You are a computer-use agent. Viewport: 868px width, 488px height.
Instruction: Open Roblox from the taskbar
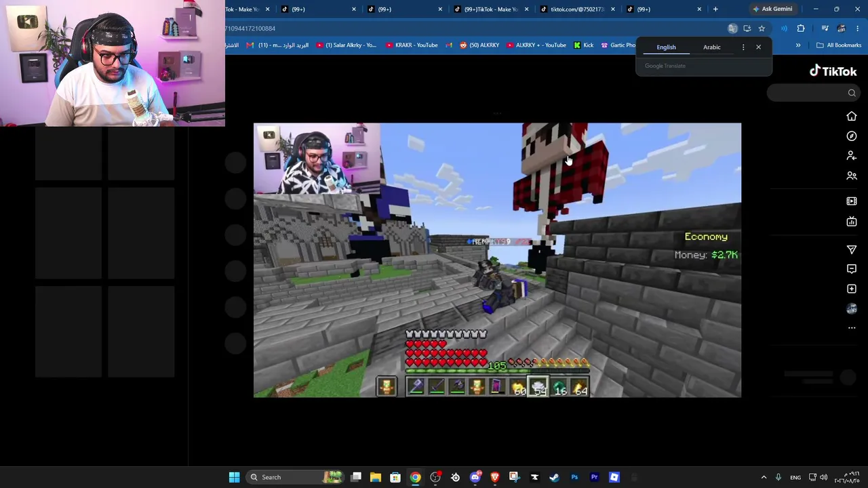tap(614, 477)
